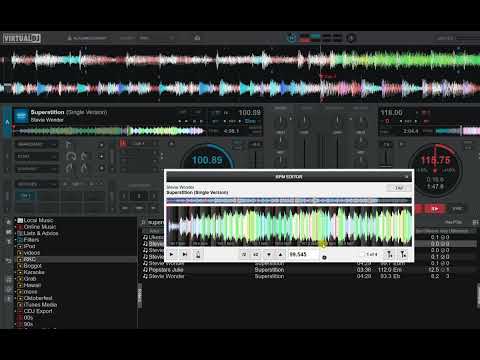Double the BPM with the x2 button
This screenshot has width=480, height=360.
tap(256, 254)
